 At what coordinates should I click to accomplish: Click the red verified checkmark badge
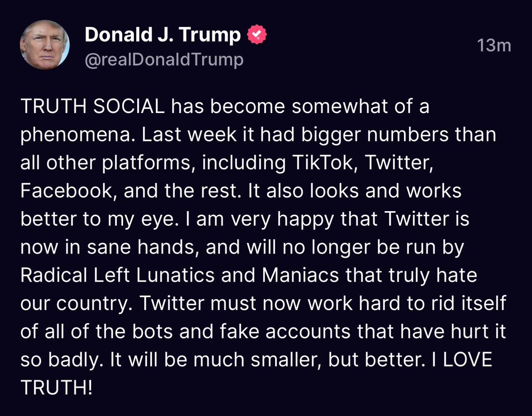coord(257,35)
